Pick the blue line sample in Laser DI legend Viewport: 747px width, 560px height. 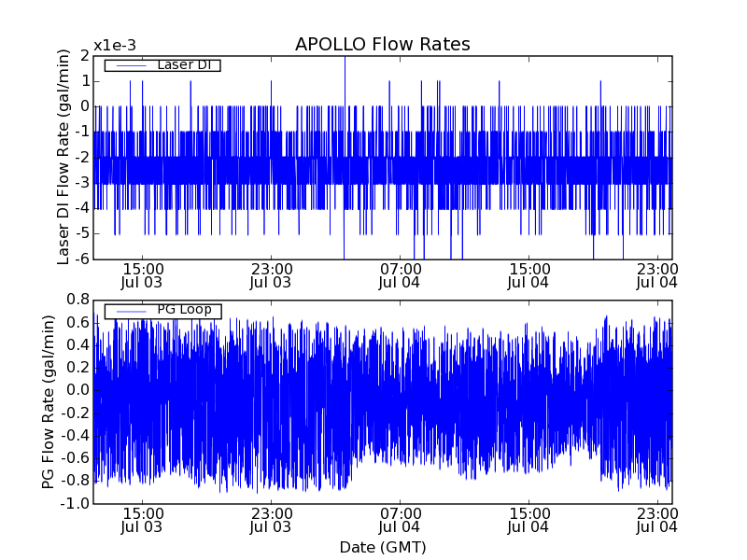(131, 65)
